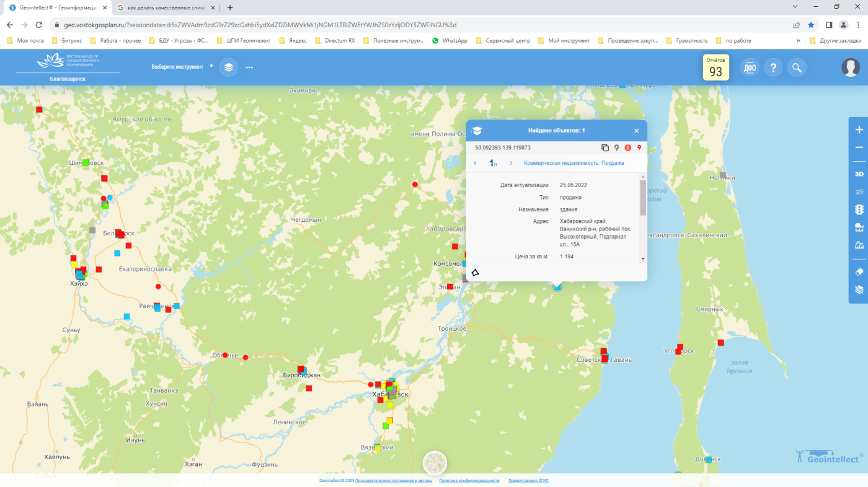Viewport: 868px width, 487px height.
Task: Click the polygon geometry icon in popup
Action: tap(476, 272)
